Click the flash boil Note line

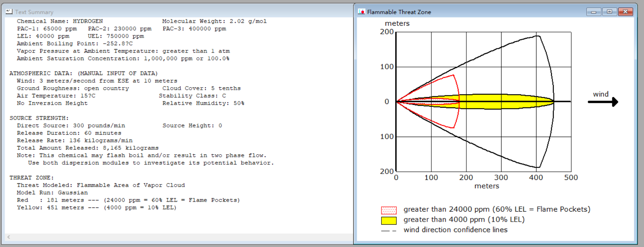click(142, 155)
